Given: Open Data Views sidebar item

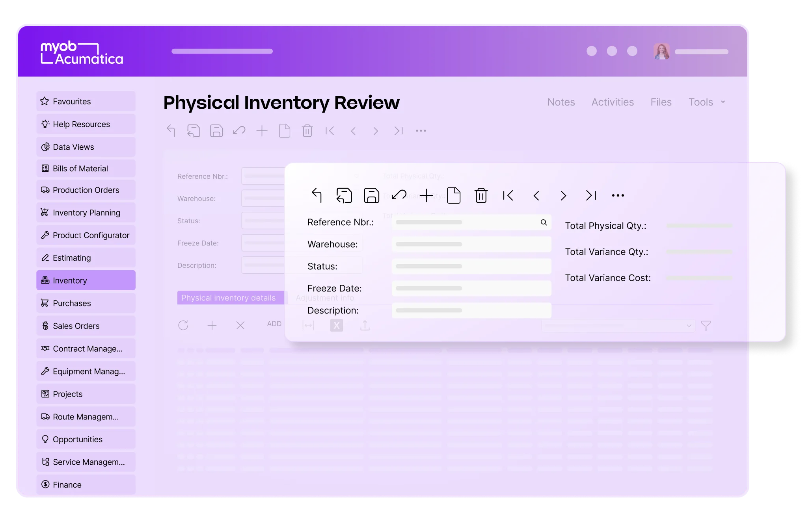Looking at the screenshot, I should 86,147.
